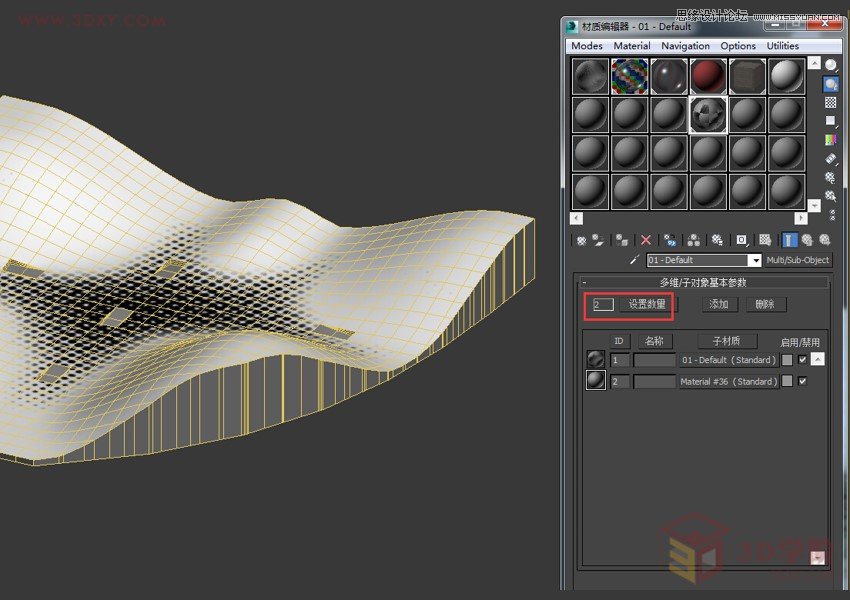Click the eyedropper pick material icon
Viewport: 850px width, 600px height.
pos(635,260)
